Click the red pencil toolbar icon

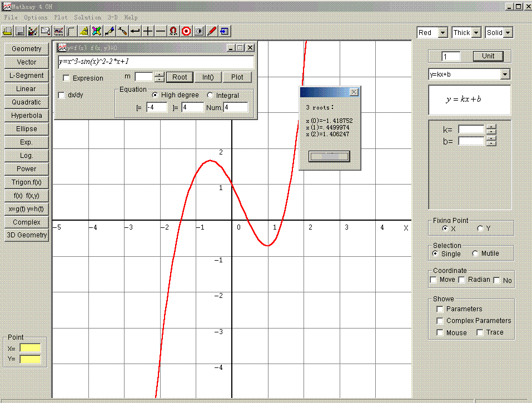point(212,31)
